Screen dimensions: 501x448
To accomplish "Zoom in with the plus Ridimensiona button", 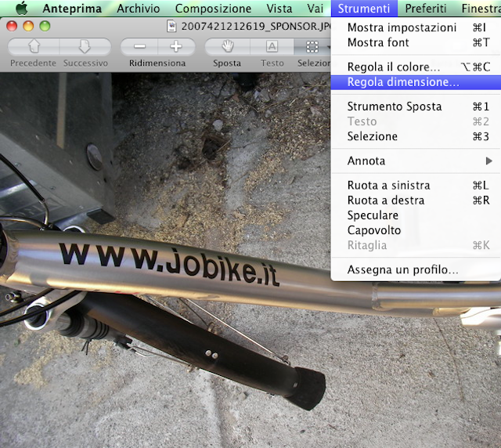I will click(x=176, y=47).
